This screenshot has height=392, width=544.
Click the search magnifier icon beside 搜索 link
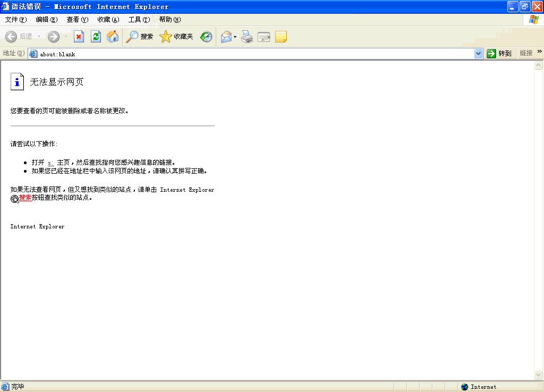coord(14,199)
